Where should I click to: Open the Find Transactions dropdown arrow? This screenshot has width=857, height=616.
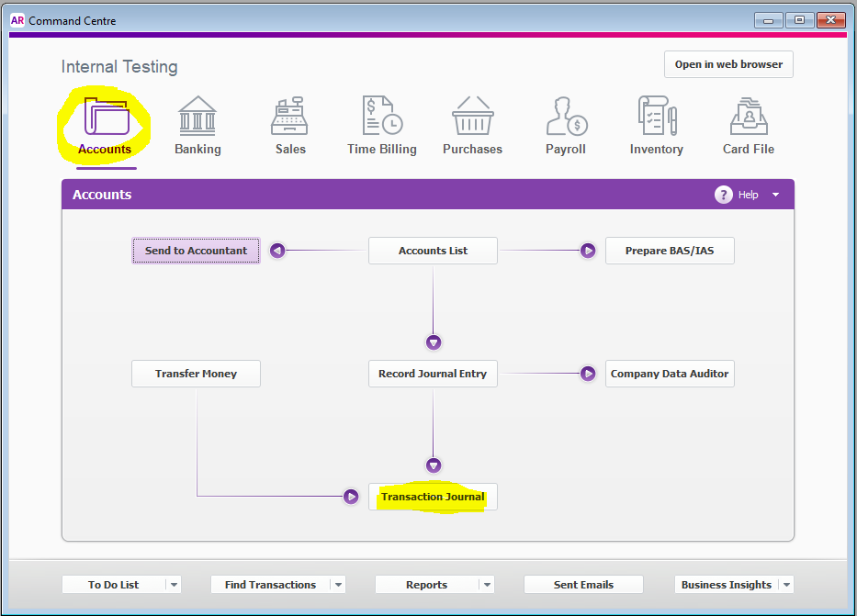pos(339,584)
